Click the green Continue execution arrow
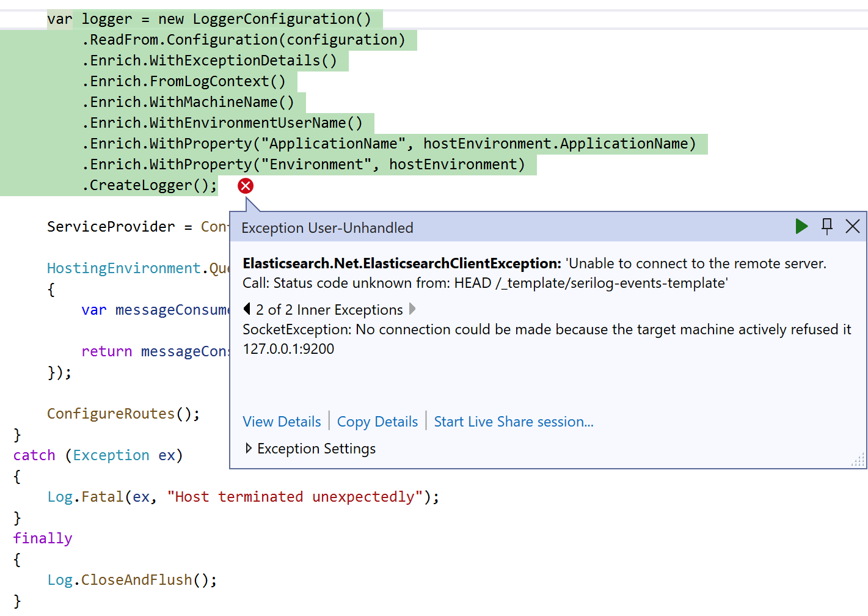This screenshot has width=868, height=616. (x=801, y=226)
